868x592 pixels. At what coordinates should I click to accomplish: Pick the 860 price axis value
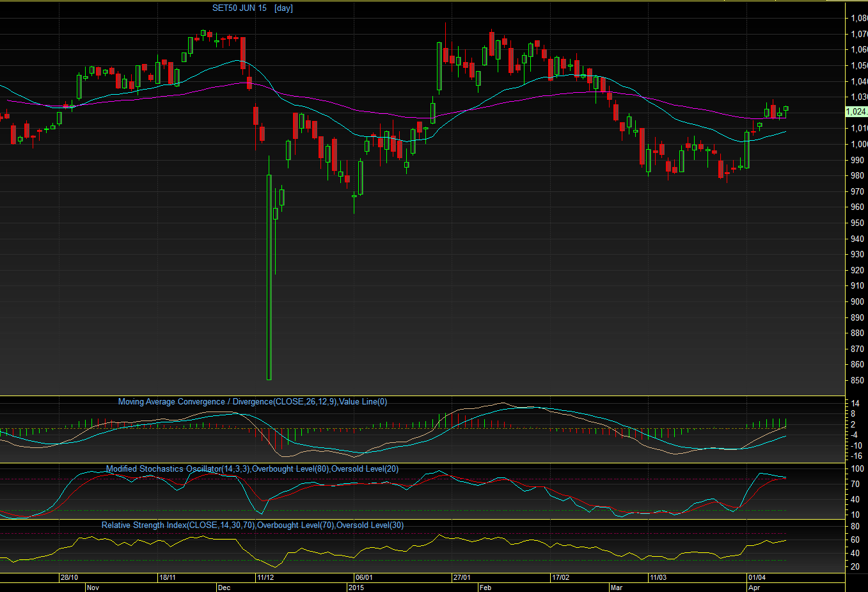pos(857,365)
